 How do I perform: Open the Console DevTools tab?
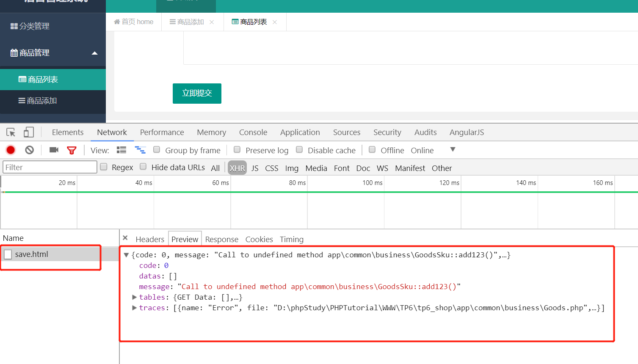click(253, 132)
